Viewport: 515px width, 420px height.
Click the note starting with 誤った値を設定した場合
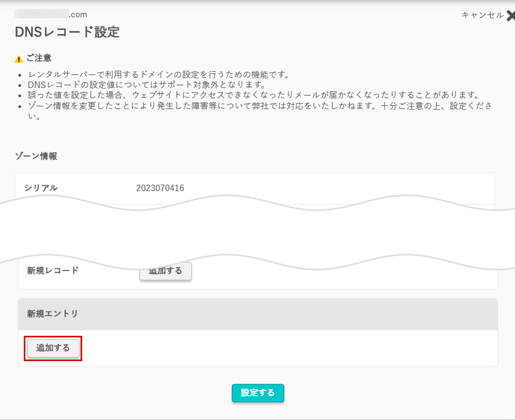click(254, 95)
